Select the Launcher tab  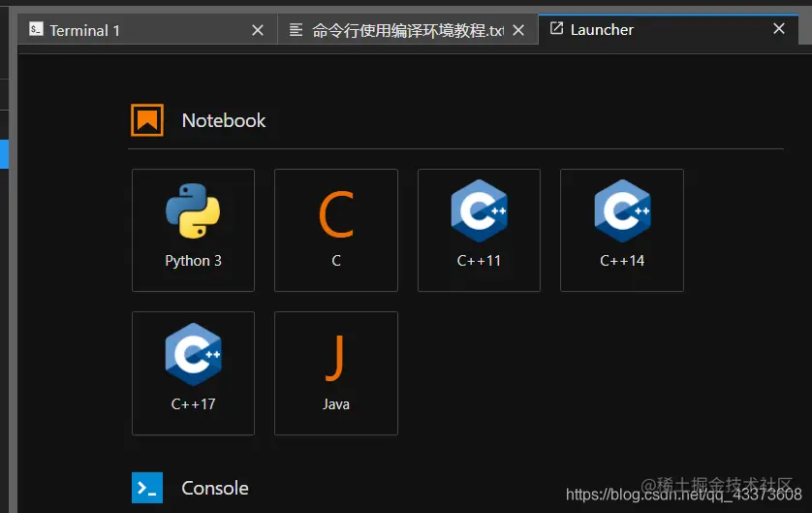pyautogui.click(x=668, y=29)
